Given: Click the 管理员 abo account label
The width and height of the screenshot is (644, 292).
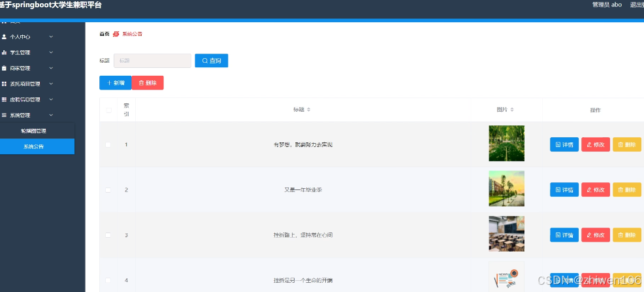Looking at the screenshot, I should pos(607,5).
